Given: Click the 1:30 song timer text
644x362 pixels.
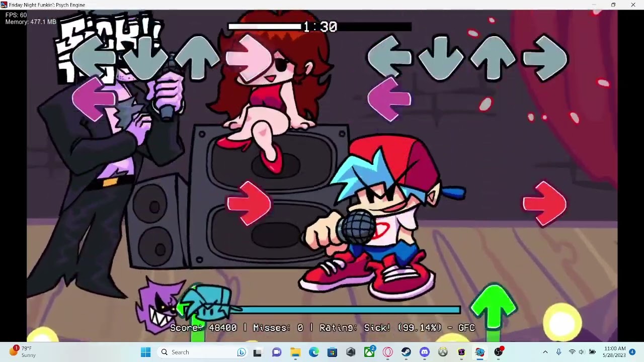Looking at the screenshot, I should pyautogui.click(x=320, y=27).
